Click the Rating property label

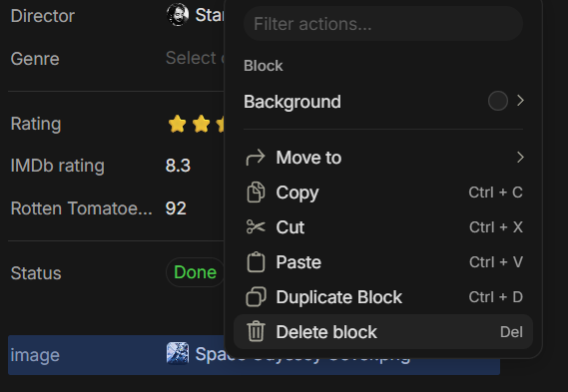coord(36,124)
